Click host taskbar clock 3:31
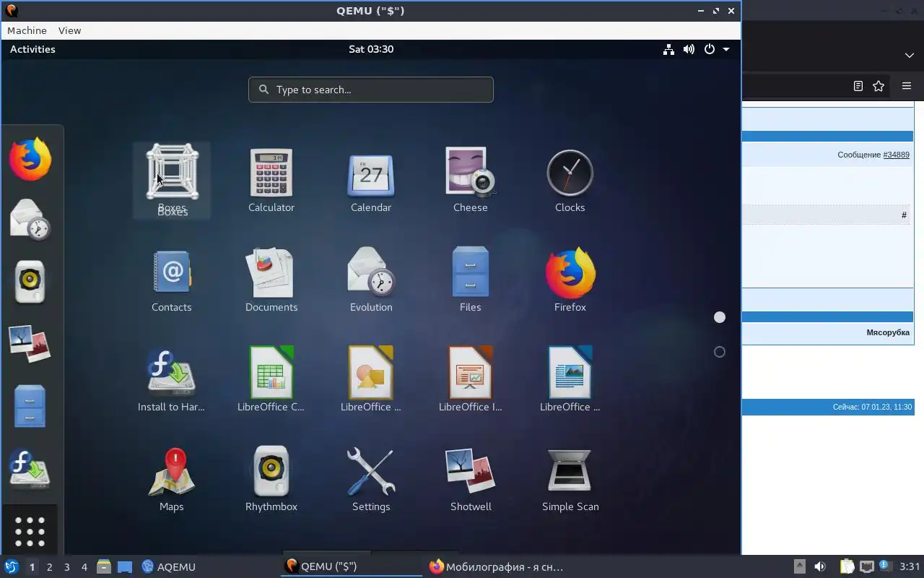This screenshot has height=578, width=924. [910, 566]
